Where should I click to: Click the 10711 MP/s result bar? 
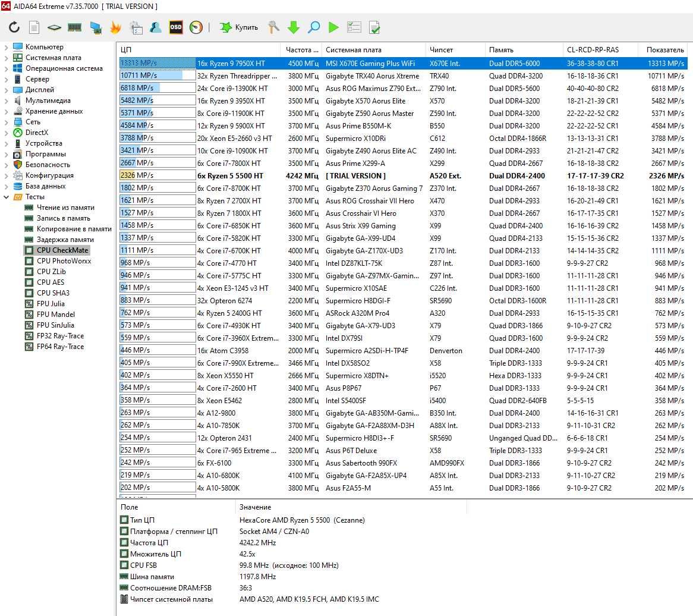[157, 76]
